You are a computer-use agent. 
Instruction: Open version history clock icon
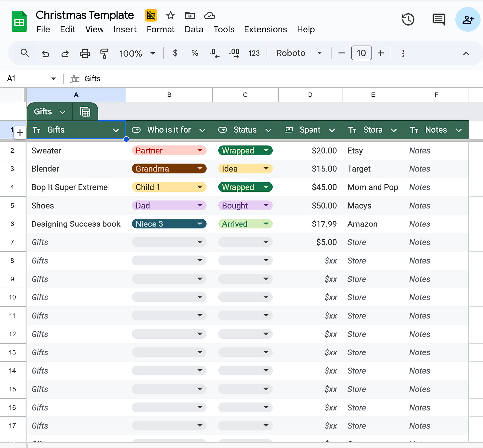tap(408, 19)
